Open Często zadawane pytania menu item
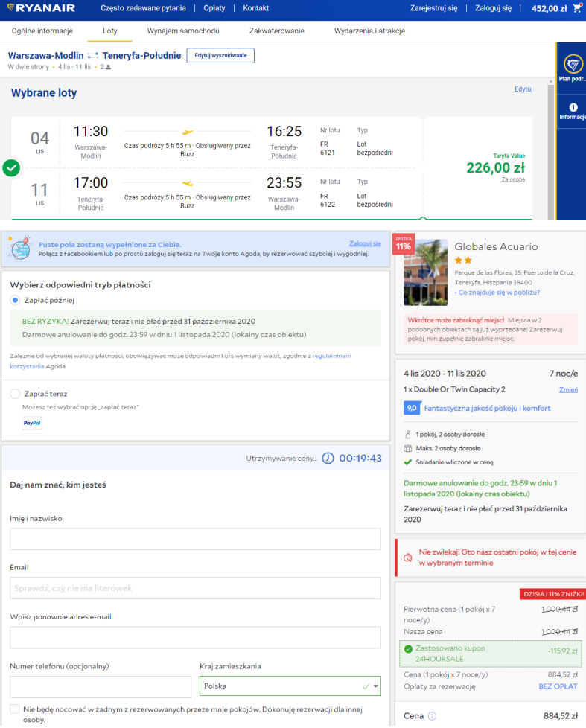The image size is (586, 728). click(x=143, y=8)
